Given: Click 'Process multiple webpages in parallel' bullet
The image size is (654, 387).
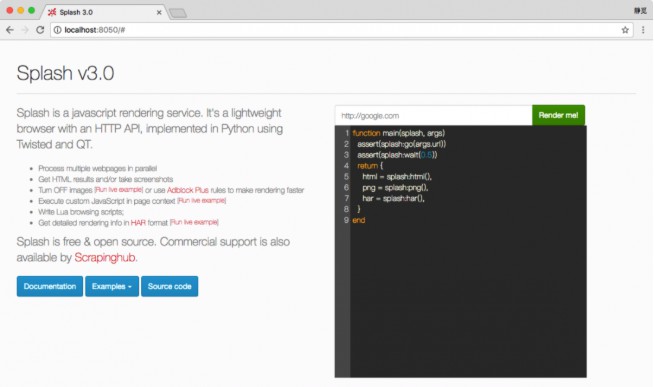Looking at the screenshot, I should coord(98,168).
